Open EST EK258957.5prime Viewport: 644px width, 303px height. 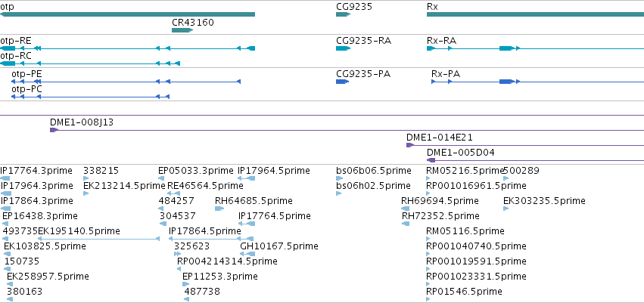[10, 284]
